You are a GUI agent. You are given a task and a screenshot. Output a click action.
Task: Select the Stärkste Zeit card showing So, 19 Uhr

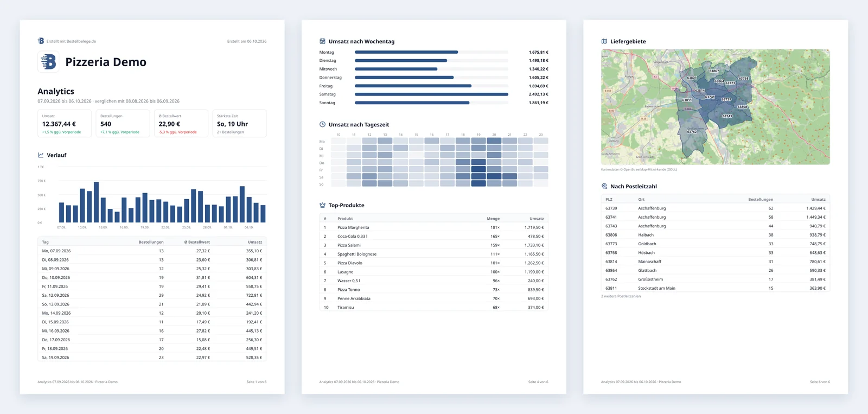tap(239, 124)
